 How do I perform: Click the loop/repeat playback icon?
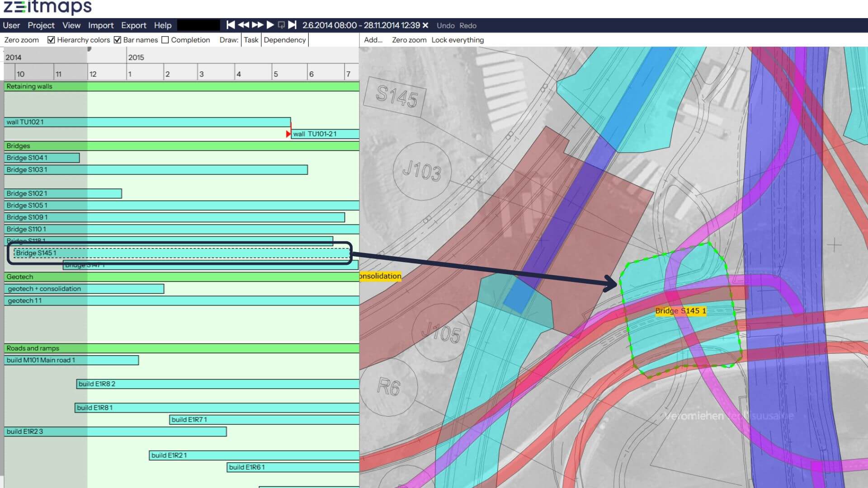pos(281,25)
